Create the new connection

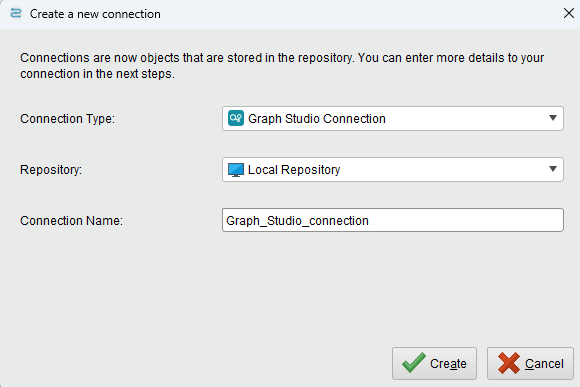pyautogui.click(x=434, y=363)
